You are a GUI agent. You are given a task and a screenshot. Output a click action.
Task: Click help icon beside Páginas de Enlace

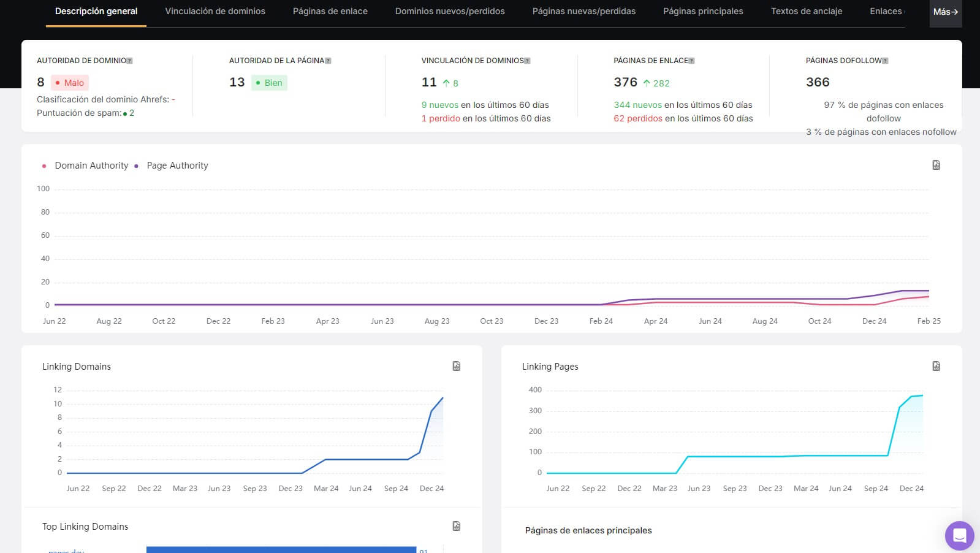[x=691, y=61]
